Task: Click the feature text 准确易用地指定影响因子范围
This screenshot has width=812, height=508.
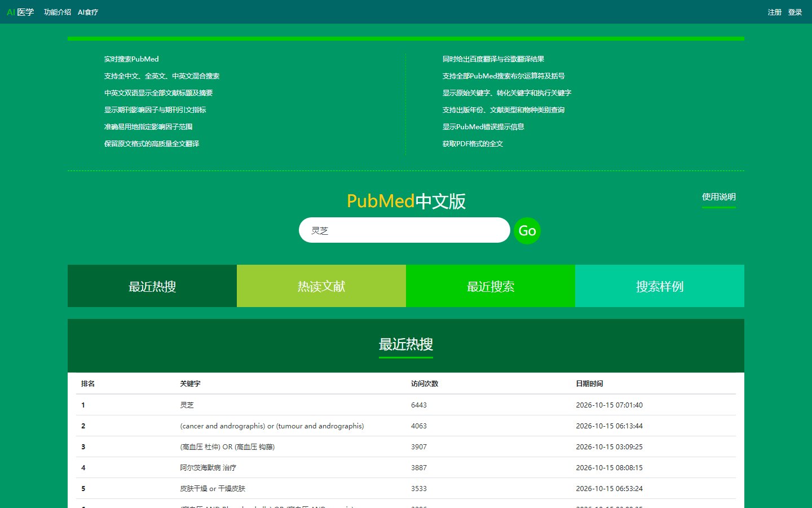Action: 148,126
